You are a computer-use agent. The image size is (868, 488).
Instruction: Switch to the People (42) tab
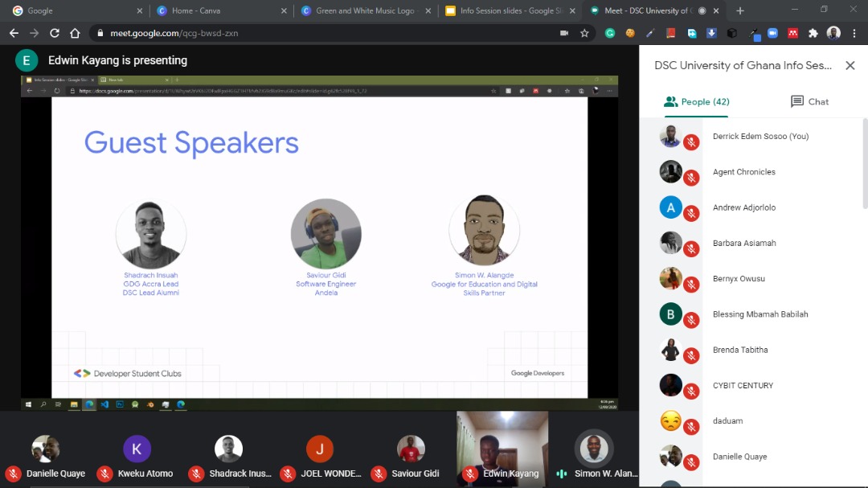696,102
